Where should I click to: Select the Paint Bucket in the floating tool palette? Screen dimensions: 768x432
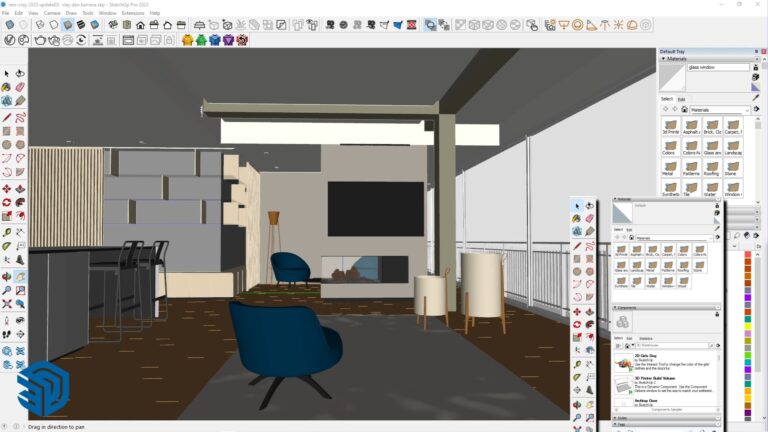(x=576, y=219)
